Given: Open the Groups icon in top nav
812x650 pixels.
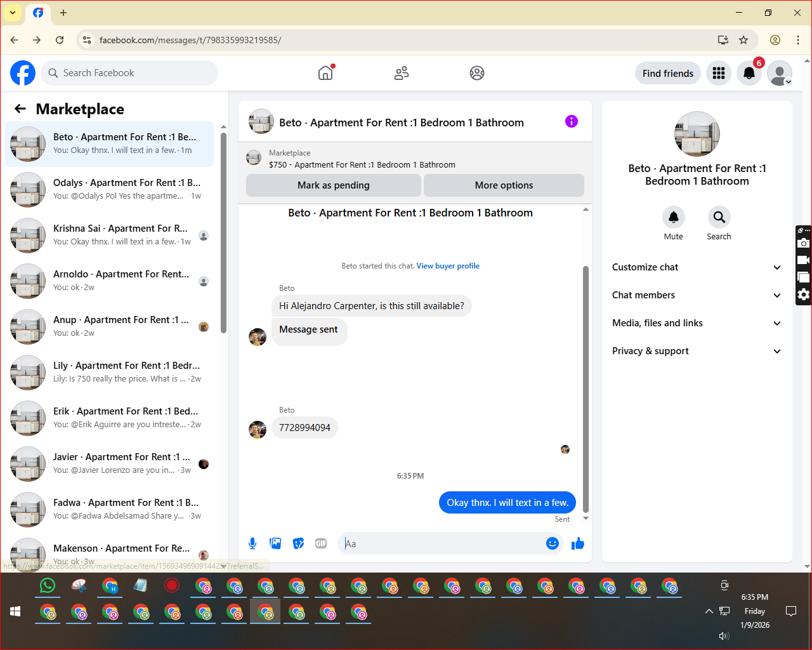Looking at the screenshot, I should pos(477,73).
